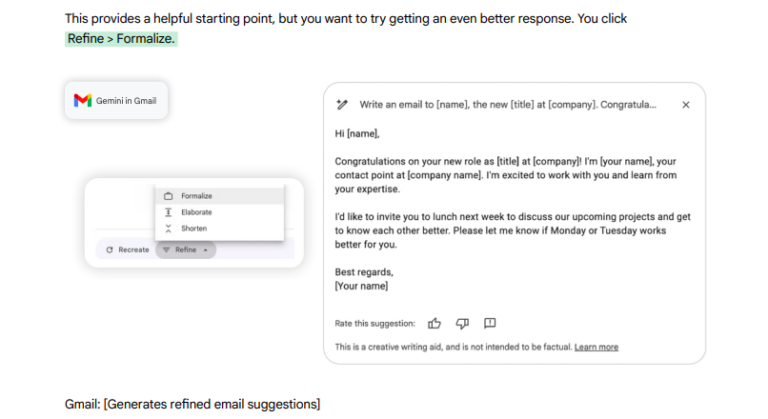
Task: Choose Shorten from the Refine menu
Action: pyautogui.click(x=194, y=228)
